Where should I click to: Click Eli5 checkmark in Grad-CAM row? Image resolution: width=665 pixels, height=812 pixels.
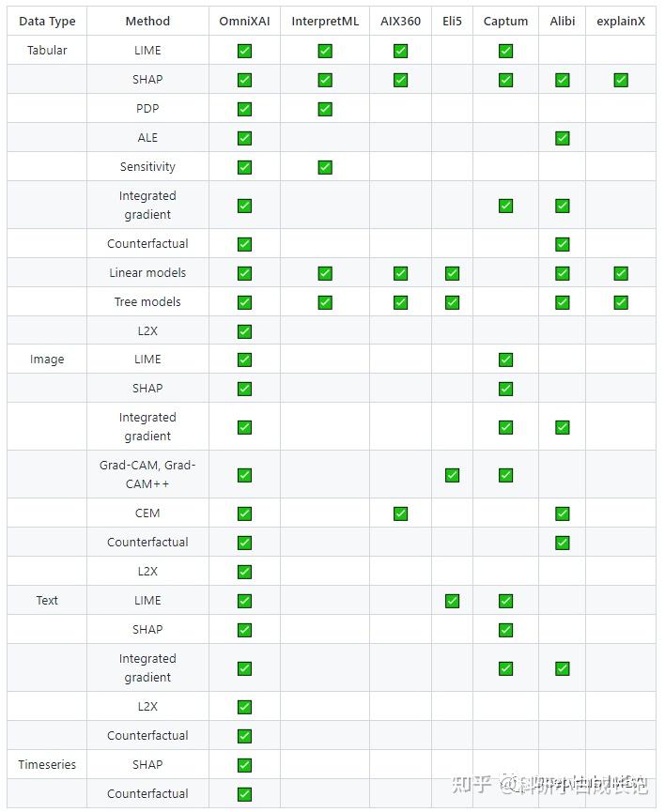click(452, 475)
